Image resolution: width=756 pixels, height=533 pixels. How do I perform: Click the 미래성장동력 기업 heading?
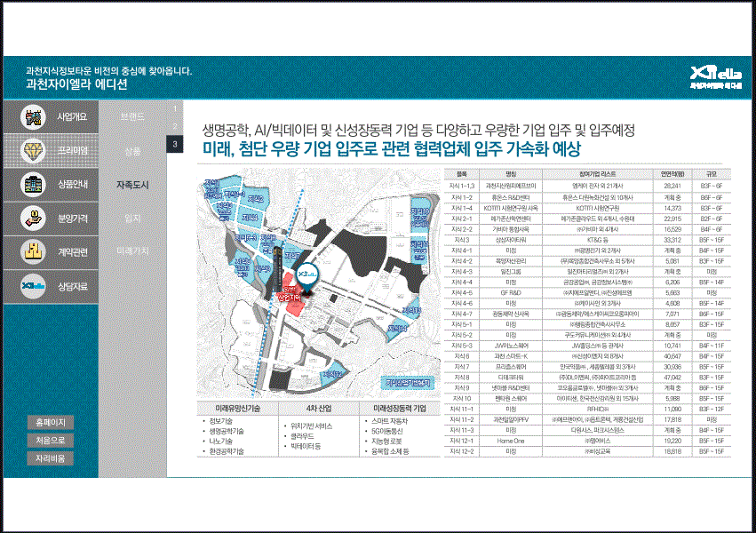click(x=400, y=408)
